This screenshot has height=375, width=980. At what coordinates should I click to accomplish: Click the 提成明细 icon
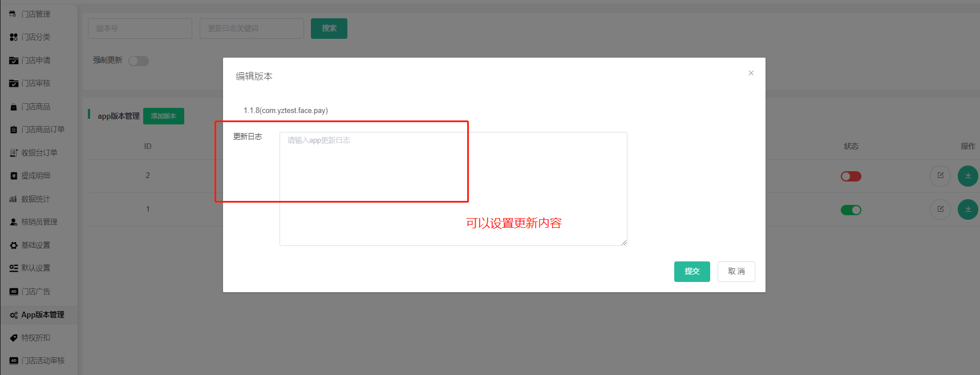click(x=13, y=176)
